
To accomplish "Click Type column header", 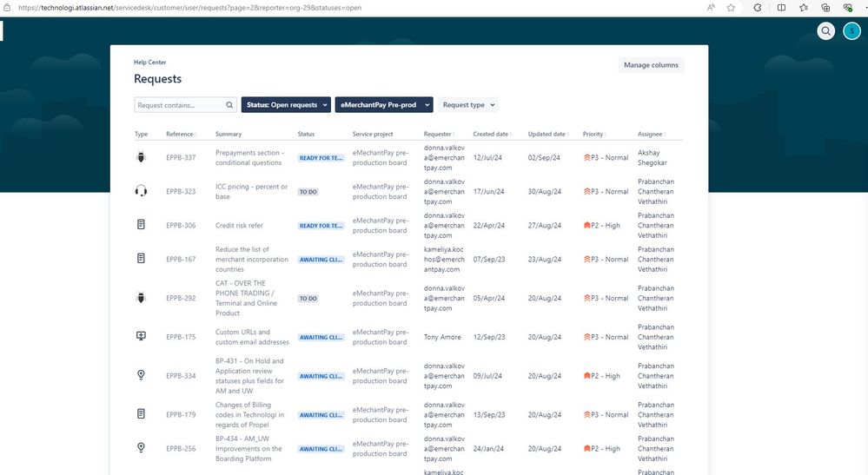I will point(141,134).
